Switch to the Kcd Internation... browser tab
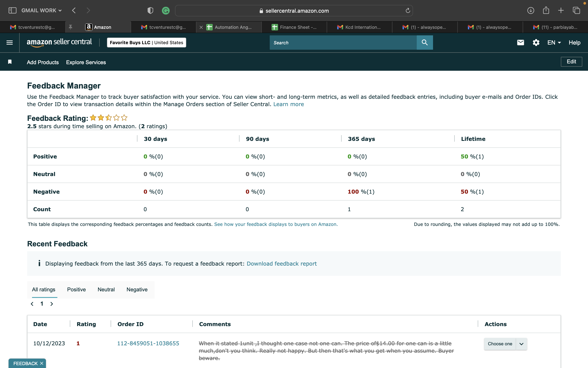The image size is (588, 368). (x=359, y=27)
